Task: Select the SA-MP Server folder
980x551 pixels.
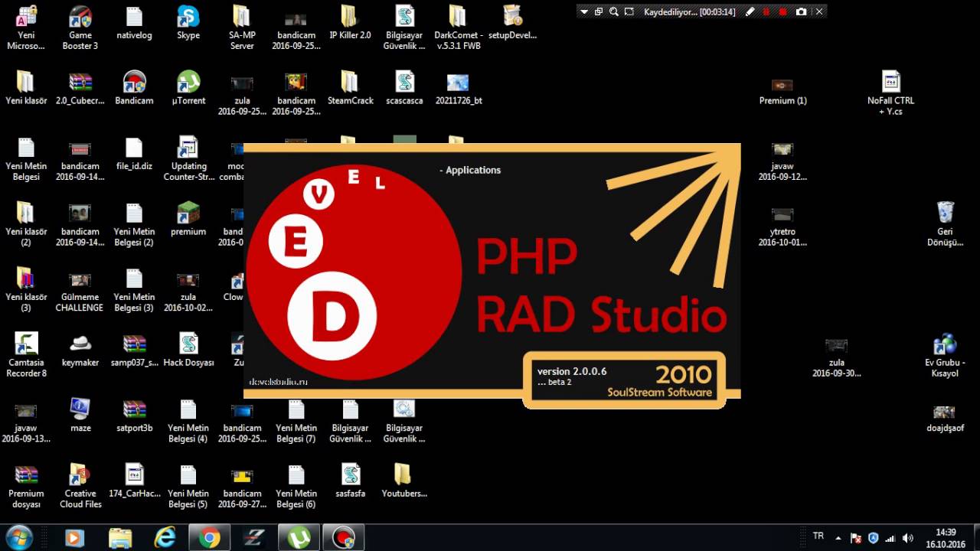Action: coord(242,28)
